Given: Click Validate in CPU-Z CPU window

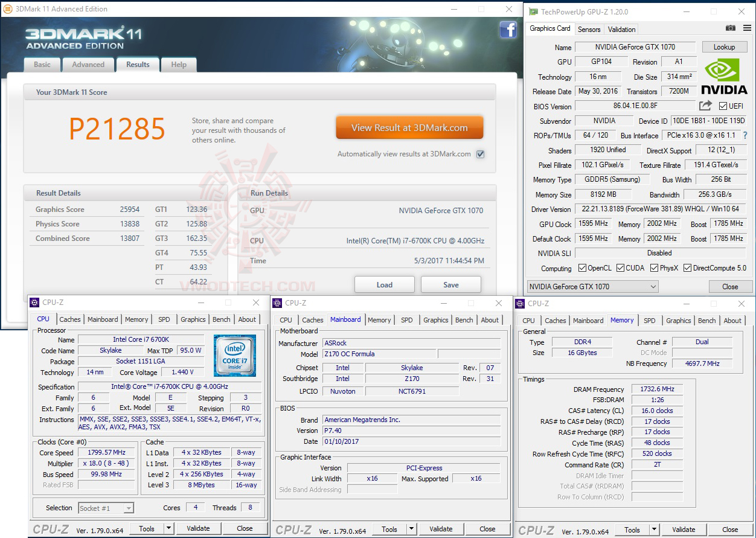Looking at the screenshot, I should (198, 528).
